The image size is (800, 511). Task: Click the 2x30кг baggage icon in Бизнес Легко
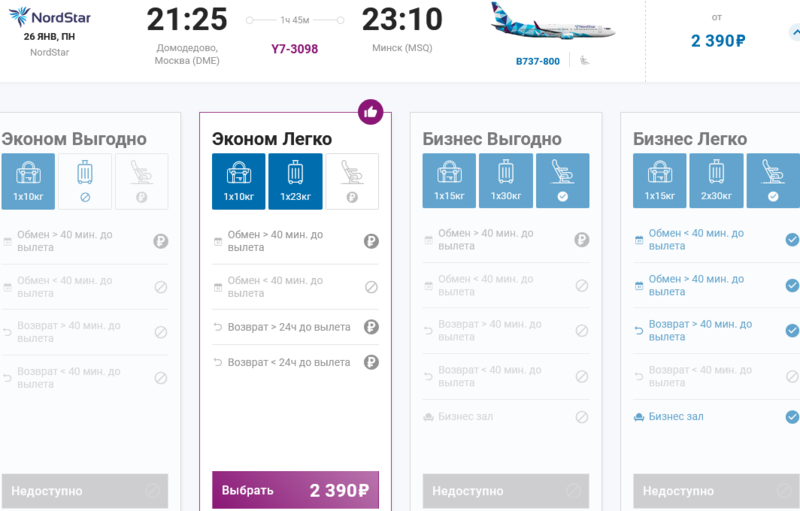point(716,181)
